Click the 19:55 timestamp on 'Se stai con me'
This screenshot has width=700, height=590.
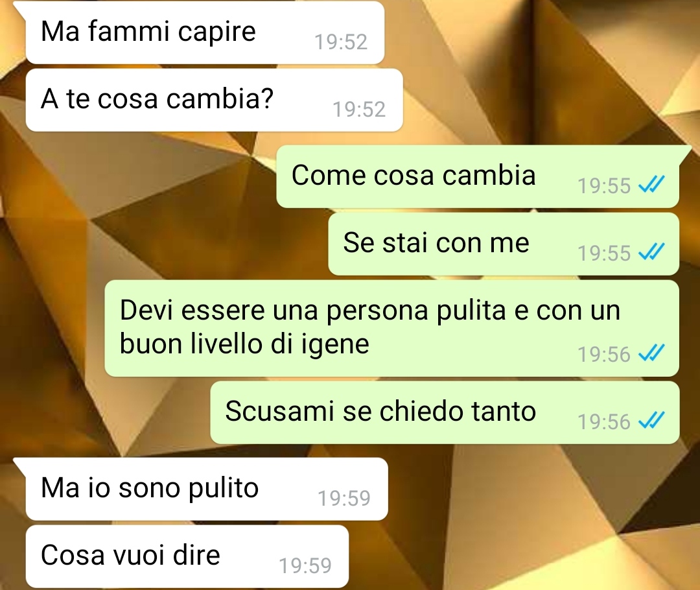pos(604,254)
